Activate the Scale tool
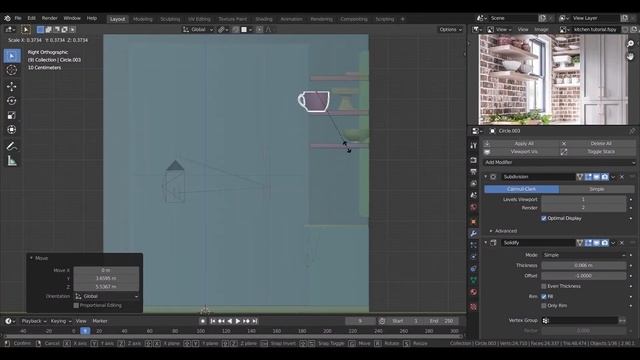 (x=12, y=116)
